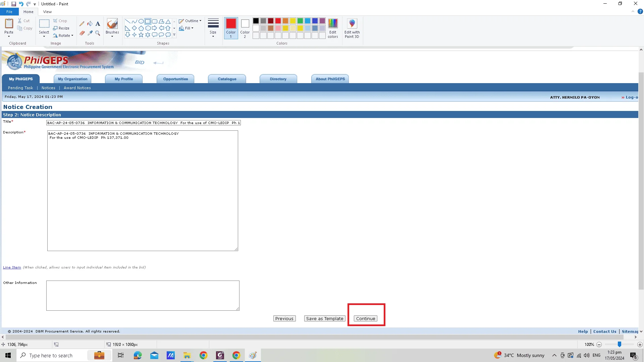Screen dimensions: 644x362
Task: Click the Copy command
Action: click(25, 28)
